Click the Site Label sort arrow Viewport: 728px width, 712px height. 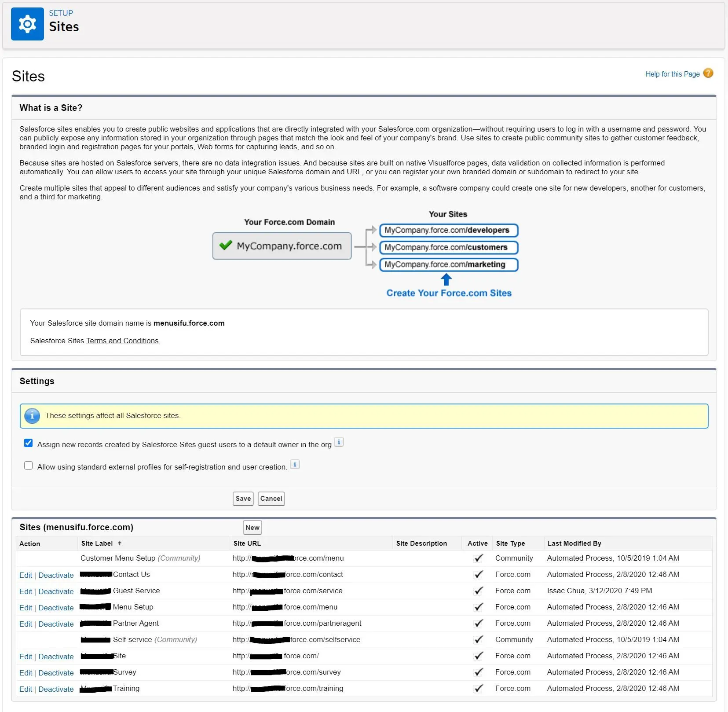click(120, 543)
